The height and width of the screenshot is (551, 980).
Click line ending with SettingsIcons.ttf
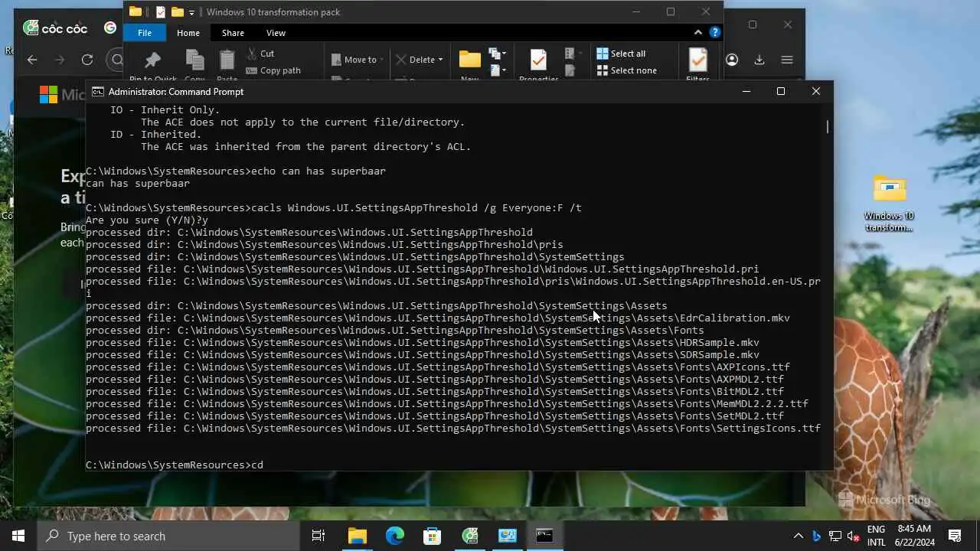tap(453, 429)
